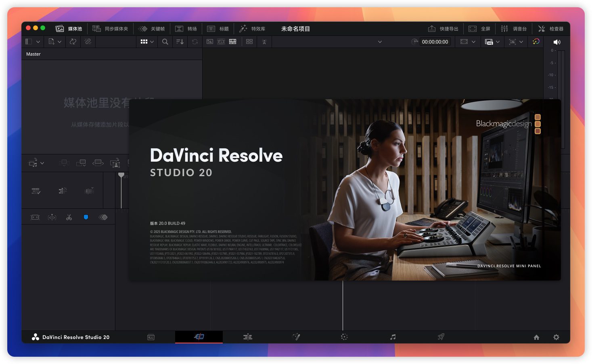Image resolution: width=592 pixels, height=364 pixels.
Task: Click the AI magic color wheel icon
Action: click(x=536, y=42)
